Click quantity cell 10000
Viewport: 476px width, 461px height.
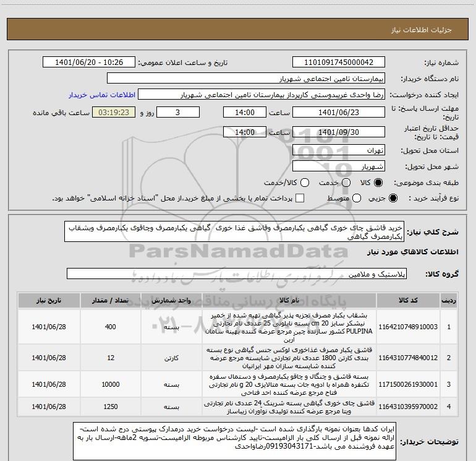pos(111,384)
